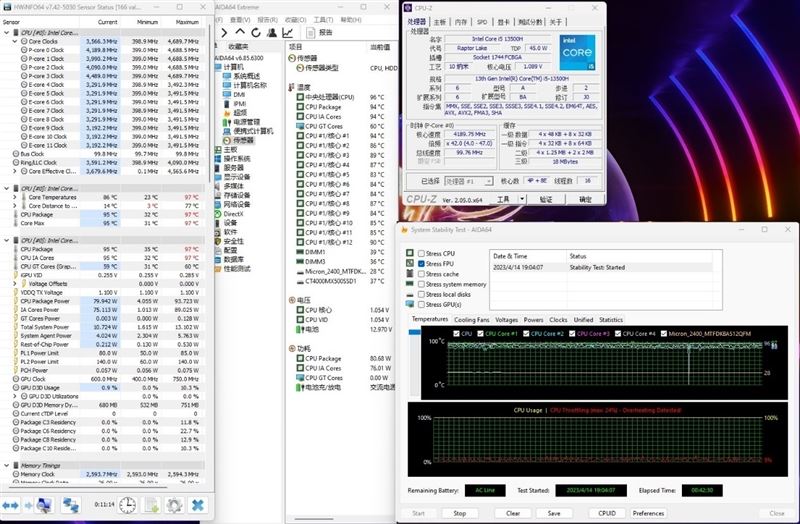Image resolution: width=800 pixels, height=524 pixels.
Task: Click AIDA64 报告 report toolbar button
Action: point(320,33)
